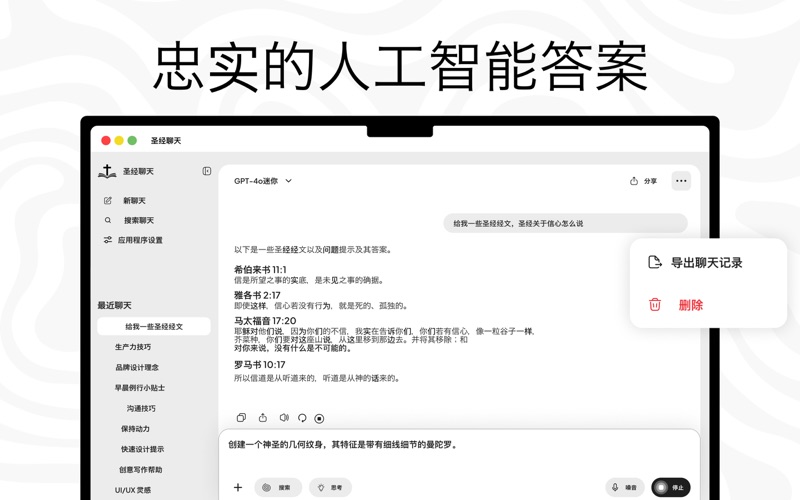The width and height of the screenshot is (800, 500).
Task: Open the recent chat 品牌设计理念
Action: tap(137, 367)
